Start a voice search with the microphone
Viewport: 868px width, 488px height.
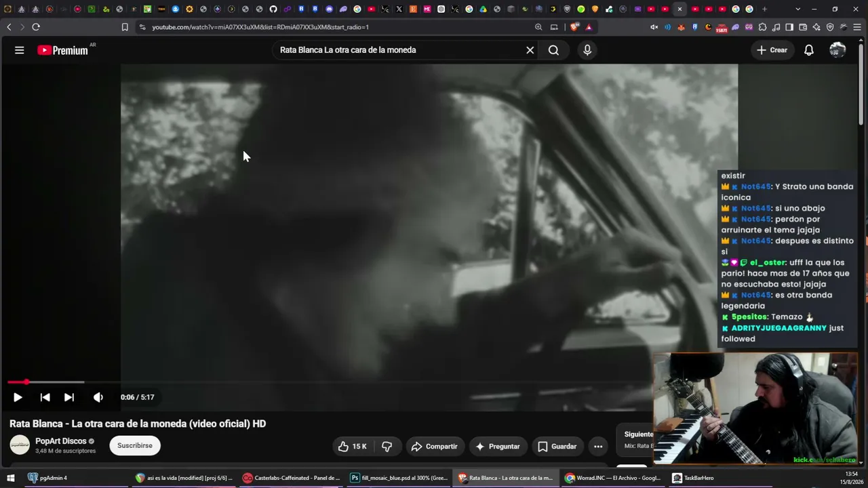coord(587,50)
